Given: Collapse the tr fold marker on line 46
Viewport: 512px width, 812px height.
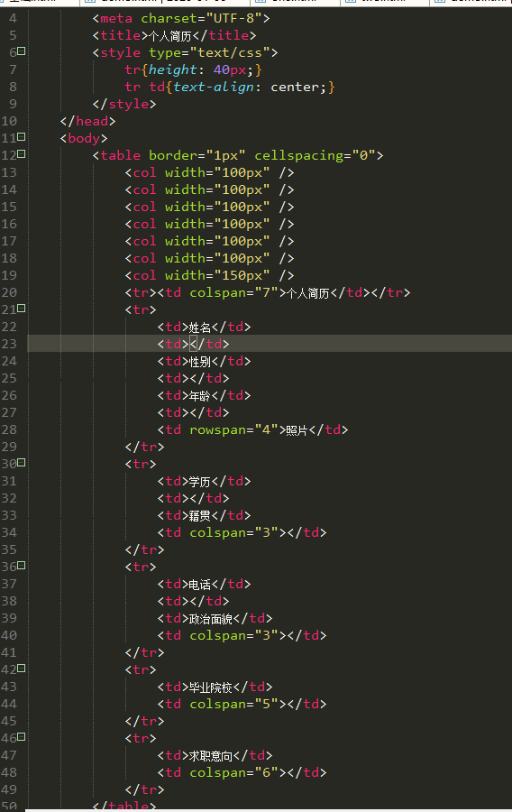Looking at the screenshot, I should pyautogui.click(x=22, y=737).
